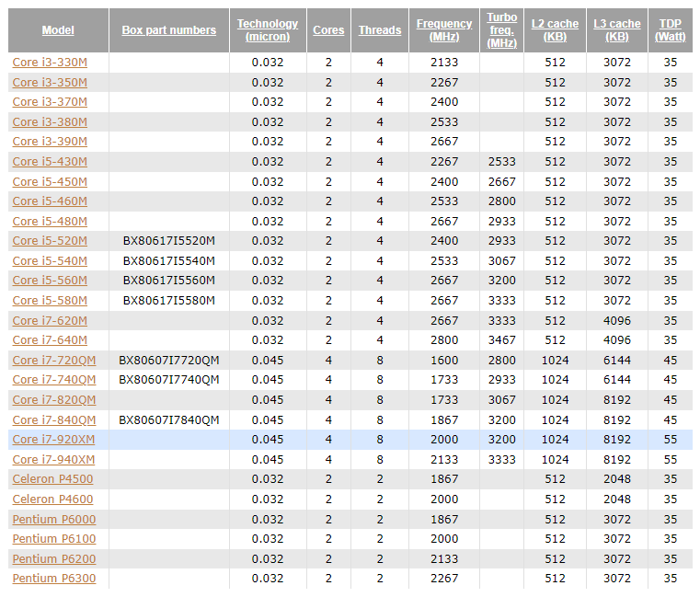
Task: Select part number BX80617I5580M
Action: [x=168, y=301]
